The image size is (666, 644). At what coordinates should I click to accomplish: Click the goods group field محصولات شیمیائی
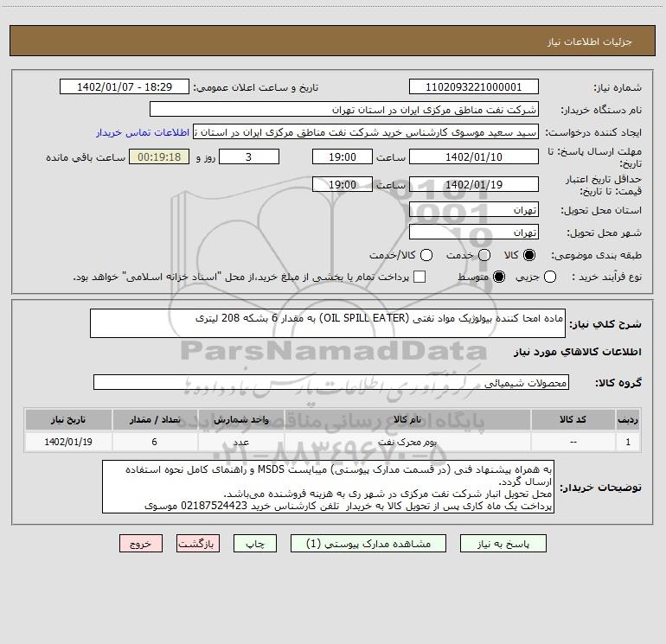tap(331, 382)
